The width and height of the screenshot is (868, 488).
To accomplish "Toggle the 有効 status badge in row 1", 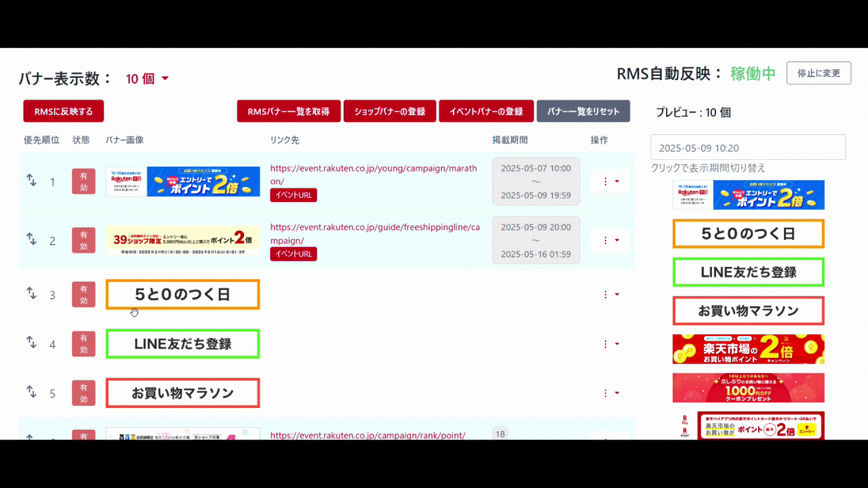I will point(83,182).
